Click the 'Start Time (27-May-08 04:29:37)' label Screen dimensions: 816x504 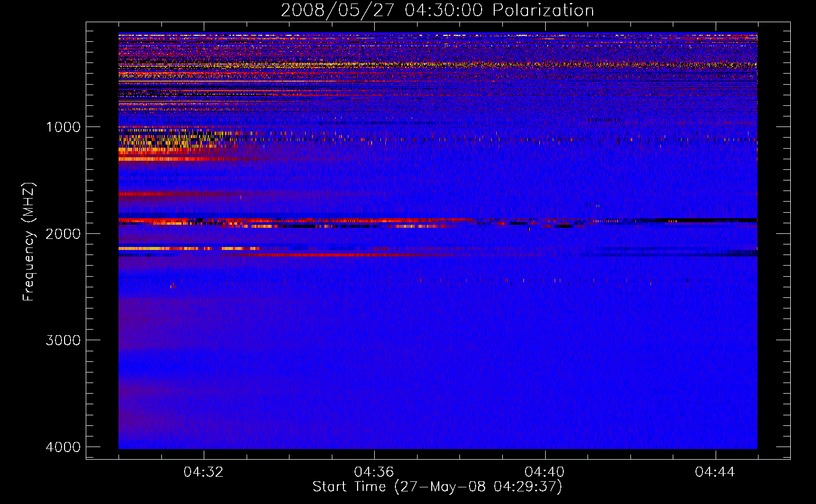point(437,487)
